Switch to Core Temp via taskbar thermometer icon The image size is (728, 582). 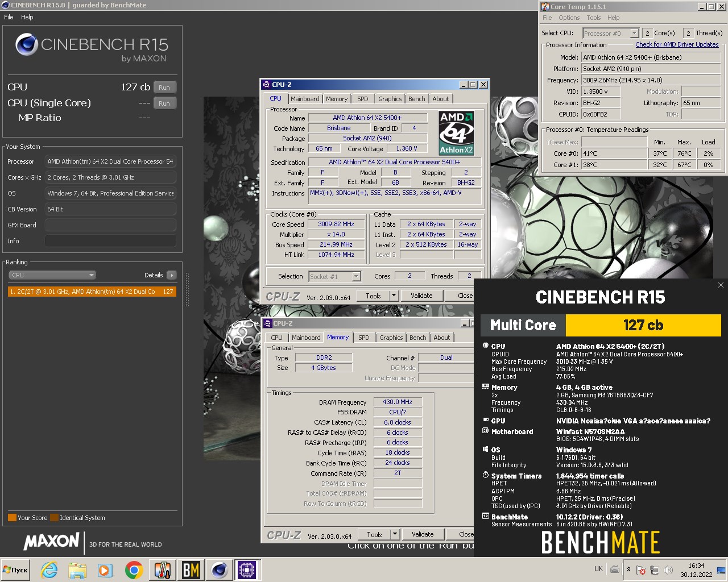click(x=162, y=569)
